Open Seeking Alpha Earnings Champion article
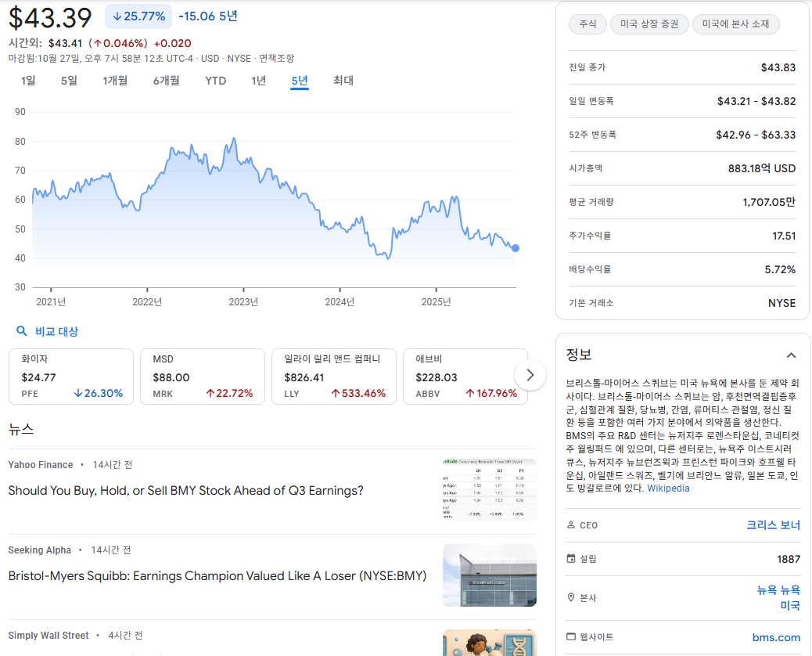The width and height of the screenshot is (812, 656). 217,576
